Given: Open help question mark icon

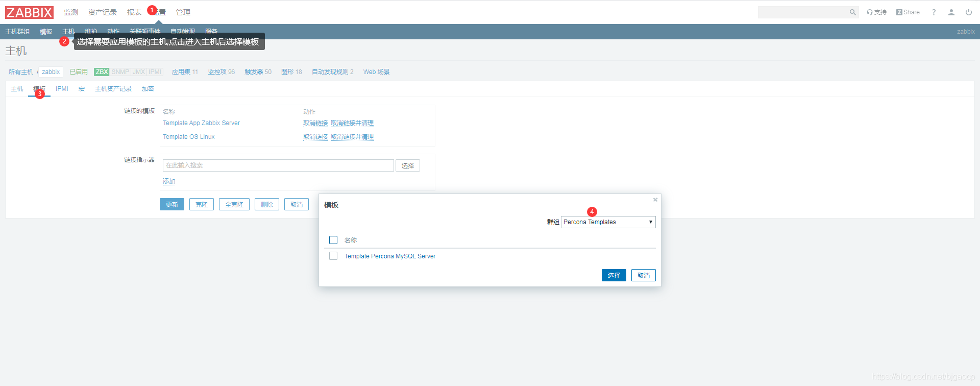Looking at the screenshot, I should point(934,12).
